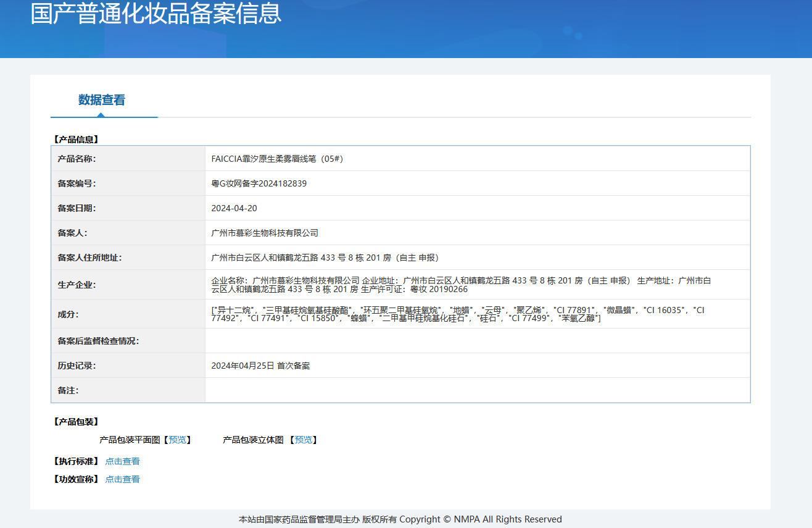Click the NMPA copyright footer text
Viewport: 812px width, 528px height.
(x=400, y=519)
